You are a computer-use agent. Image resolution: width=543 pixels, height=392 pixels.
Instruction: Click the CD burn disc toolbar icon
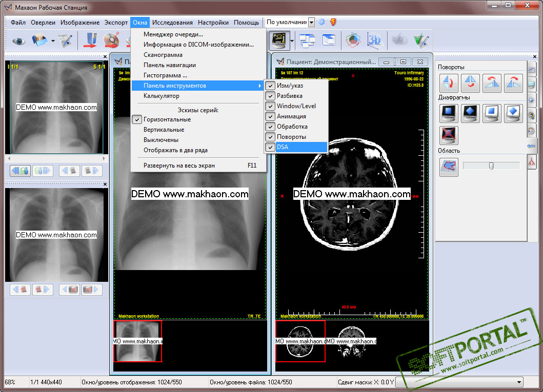pos(111,40)
